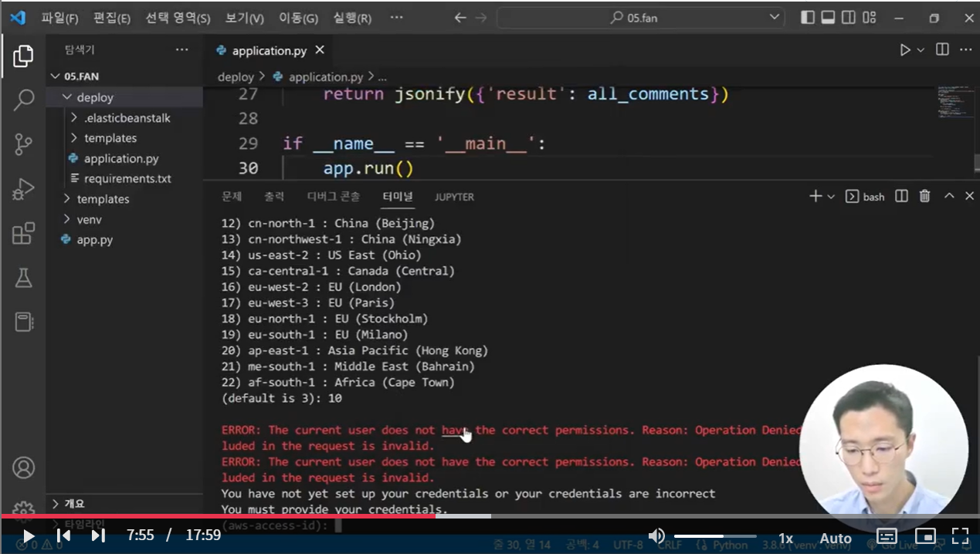The height and width of the screenshot is (554, 980).
Task: Skip to next video
Action: [98, 535]
